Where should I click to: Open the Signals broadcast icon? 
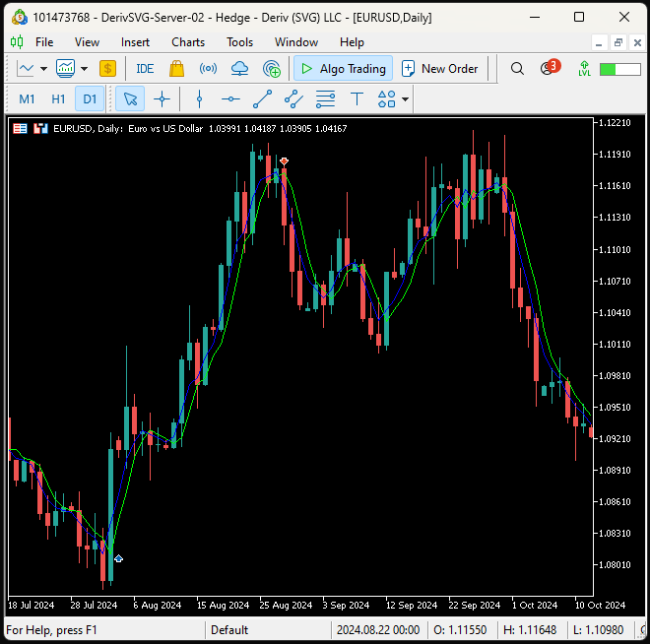pos(208,68)
